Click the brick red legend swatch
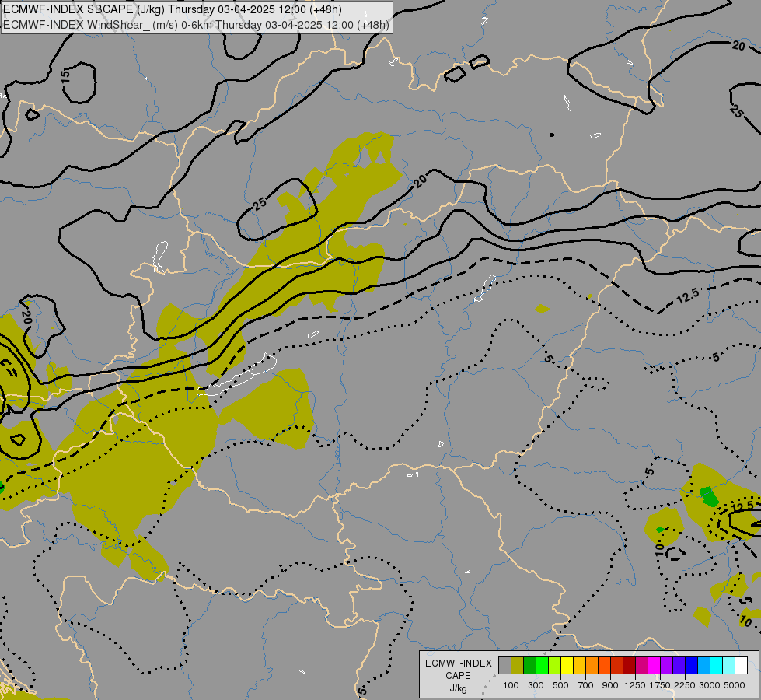761x700 pixels. pyautogui.click(x=617, y=666)
